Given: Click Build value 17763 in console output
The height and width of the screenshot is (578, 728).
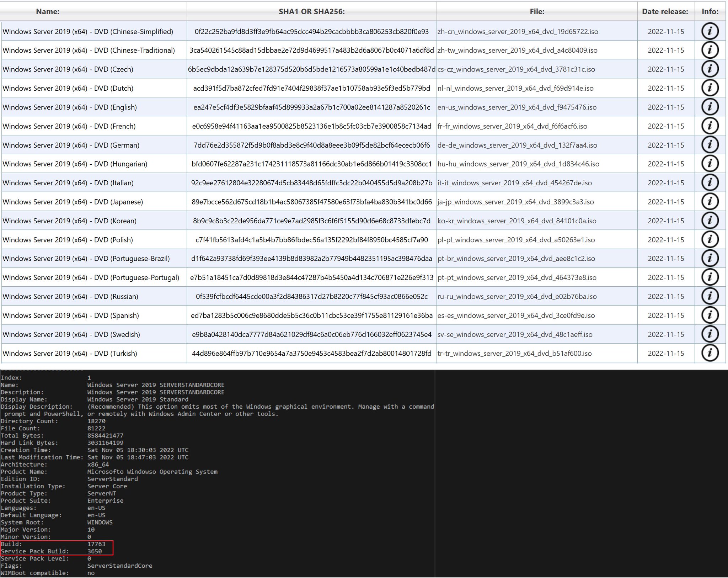Looking at the screenshot, I should click(x=96, y=544).
